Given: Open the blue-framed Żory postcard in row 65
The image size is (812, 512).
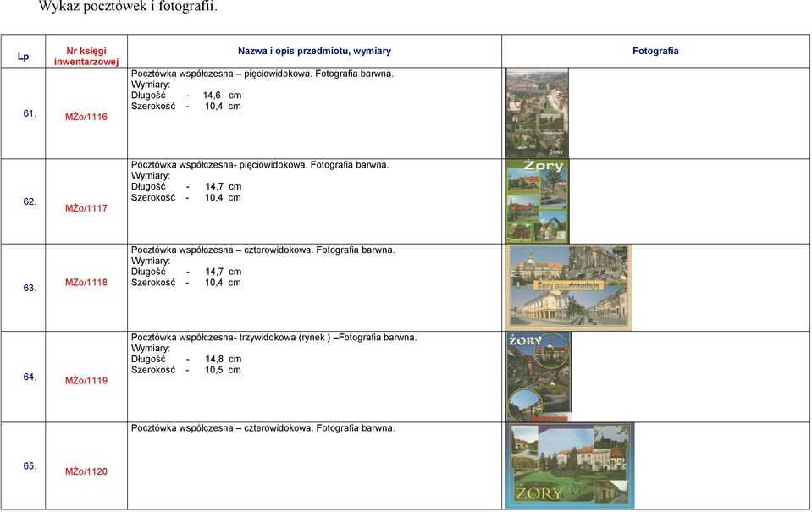Looking at the screenshot, I should coord(570,466).
